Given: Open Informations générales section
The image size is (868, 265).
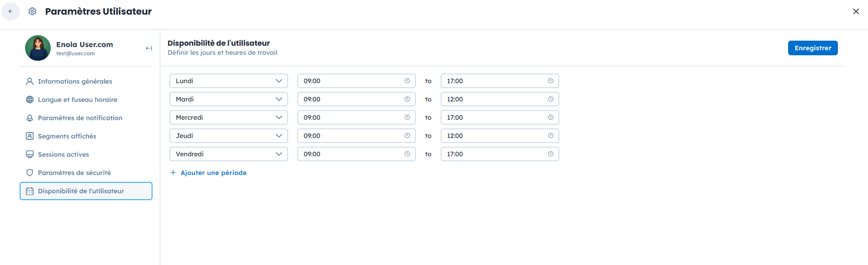Looking at the screenshot, I should 75,81.
